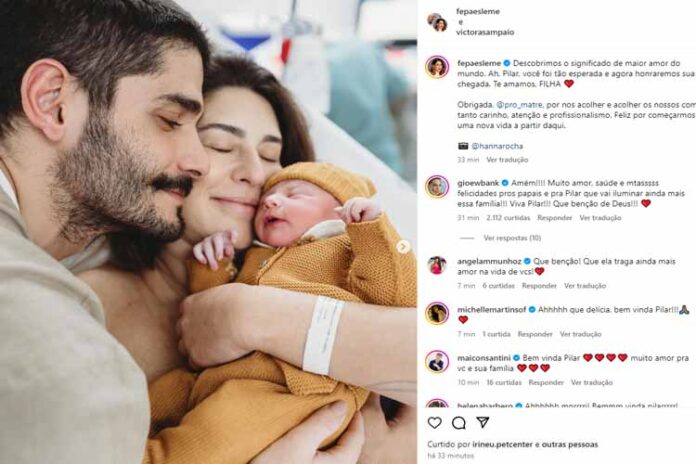View 2.112 curtidas on gloewbank's comment

pyautogui.click(x=508, y=218)
